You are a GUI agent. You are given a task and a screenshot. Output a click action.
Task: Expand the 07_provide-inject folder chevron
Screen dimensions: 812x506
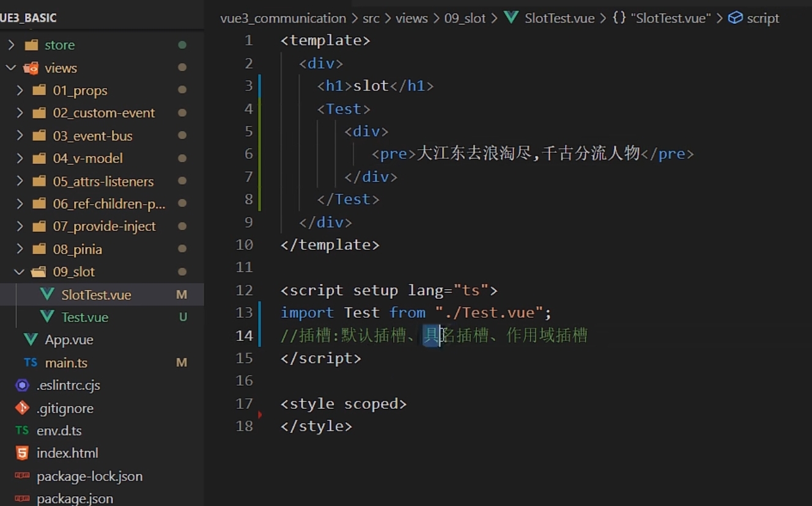click(20, 226)
